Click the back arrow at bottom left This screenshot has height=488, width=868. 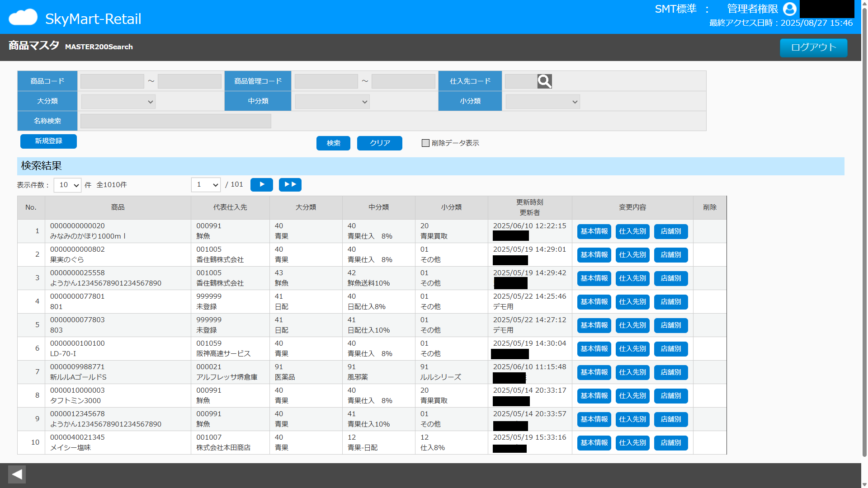17,474
